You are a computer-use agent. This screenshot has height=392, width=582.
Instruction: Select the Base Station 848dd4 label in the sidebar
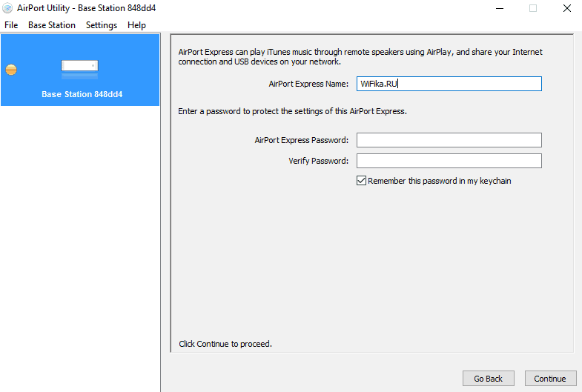(x=82, y=94)
